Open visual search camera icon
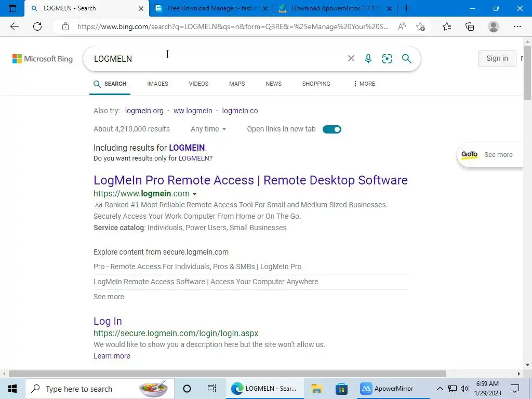Screen dimensions: 532x399 tap(387, 59)
